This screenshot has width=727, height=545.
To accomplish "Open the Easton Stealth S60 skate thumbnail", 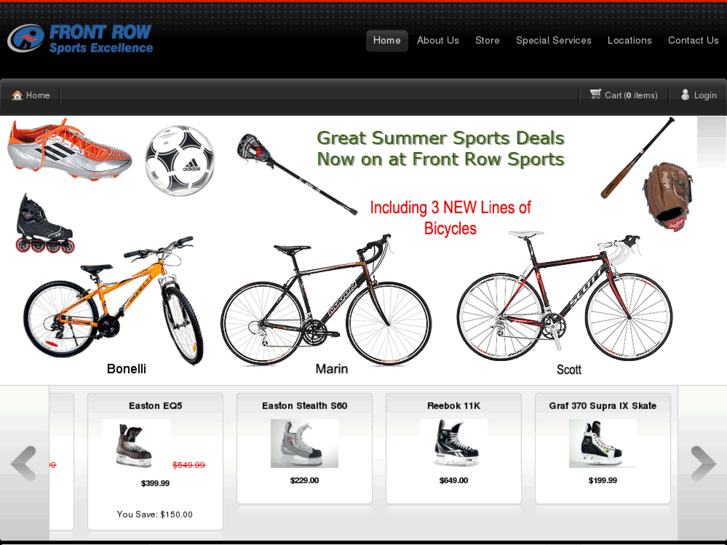I will (x=304, y=443).
